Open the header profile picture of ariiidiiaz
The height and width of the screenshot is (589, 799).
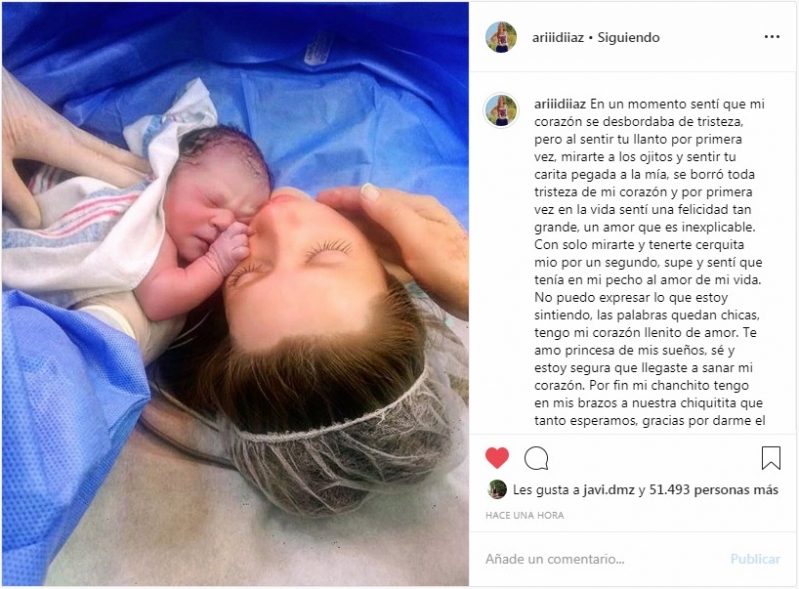tap(501, 37)
